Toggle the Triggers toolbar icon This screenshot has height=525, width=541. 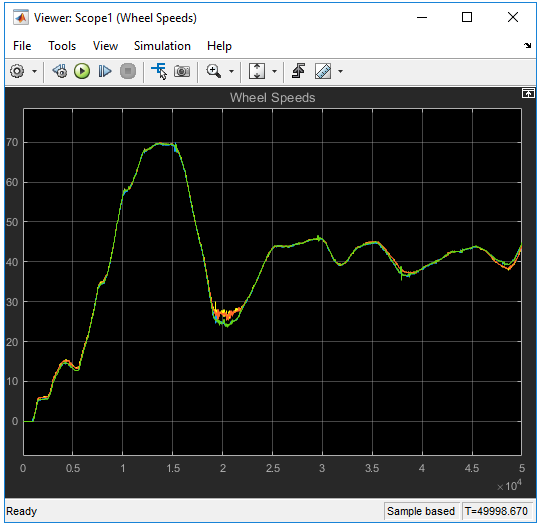[298, 71]
